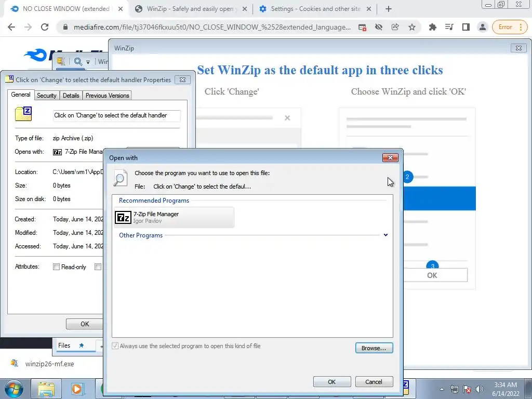Close the Properties dialog

click(182, 79)
